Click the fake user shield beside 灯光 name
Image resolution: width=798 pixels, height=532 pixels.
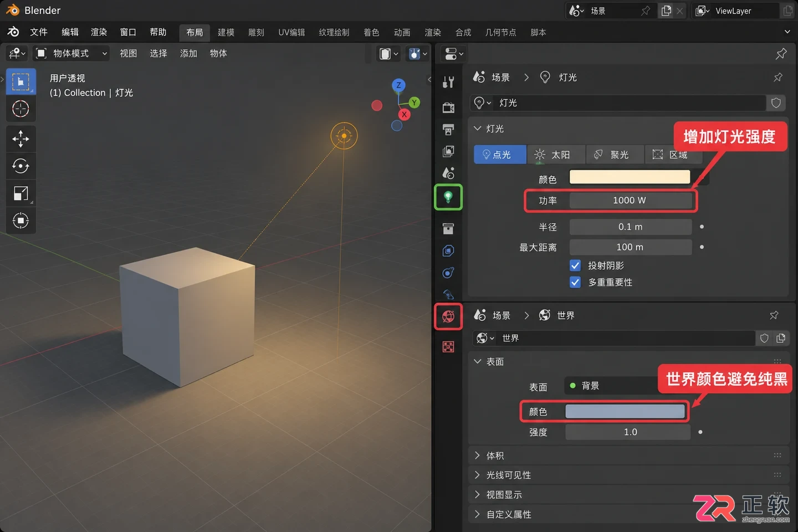click(x=776, y=103)
